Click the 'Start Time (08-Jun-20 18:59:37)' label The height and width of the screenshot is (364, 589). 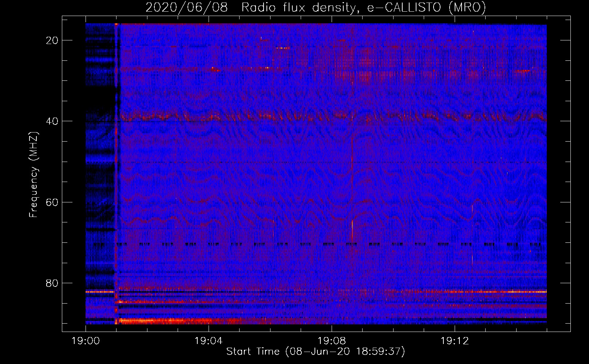(316, 351)
